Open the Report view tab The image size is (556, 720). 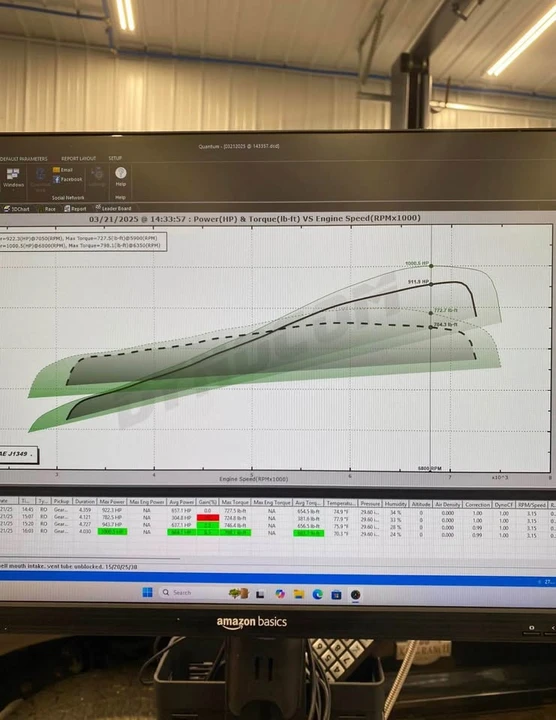click(76, 208)
